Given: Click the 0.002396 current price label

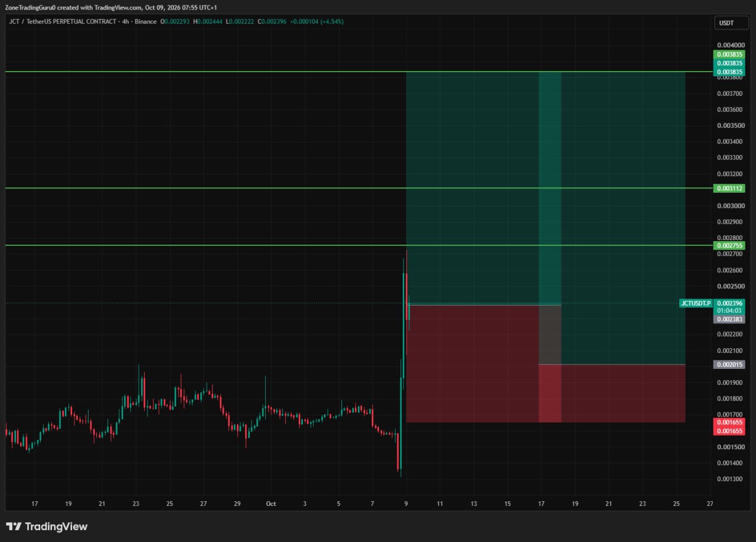Looking at the screenshot, I should 729,303.
